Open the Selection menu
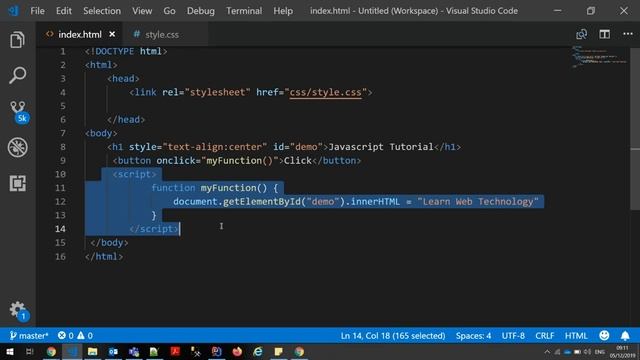 coord(102,11)
